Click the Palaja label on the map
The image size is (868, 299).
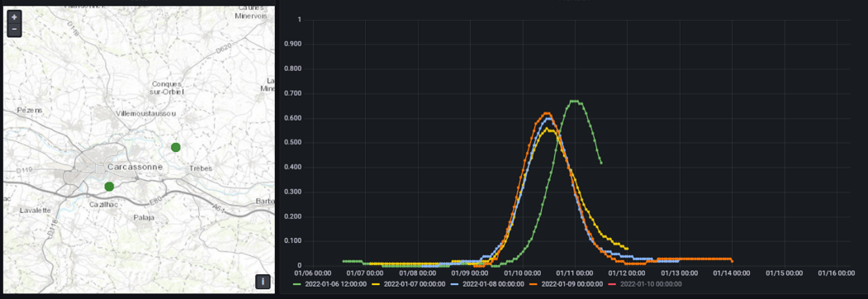click(144, 217)
